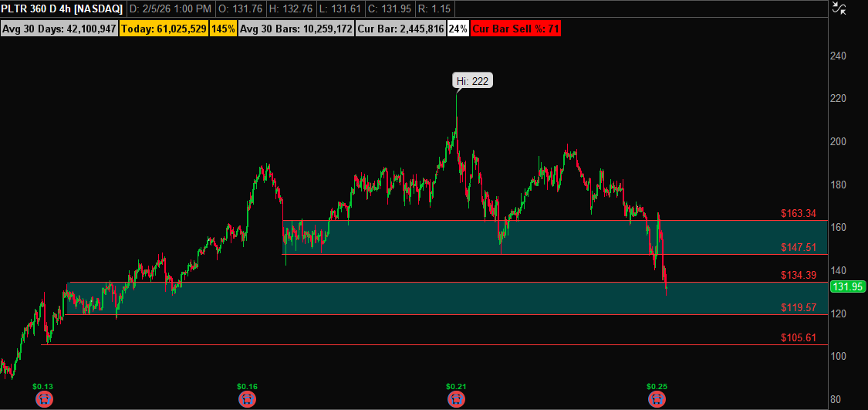Click the $163.34 level label
The height and width of the screenshot is (410, 868).
(x=799, y=213)
